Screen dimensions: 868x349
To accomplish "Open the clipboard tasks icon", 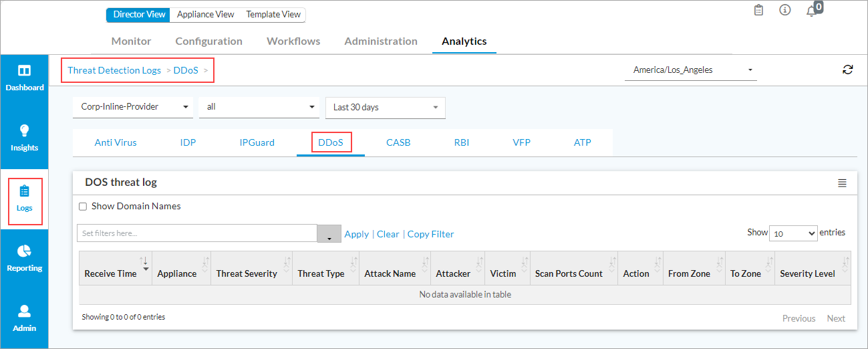I will (758, 10).
